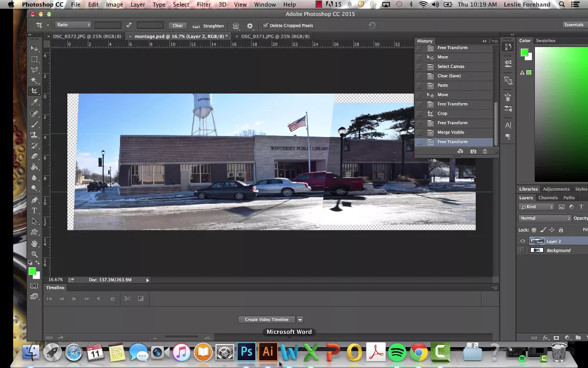
Task: Open Crop tool preset picker arrow
Action: coord(47,25)
